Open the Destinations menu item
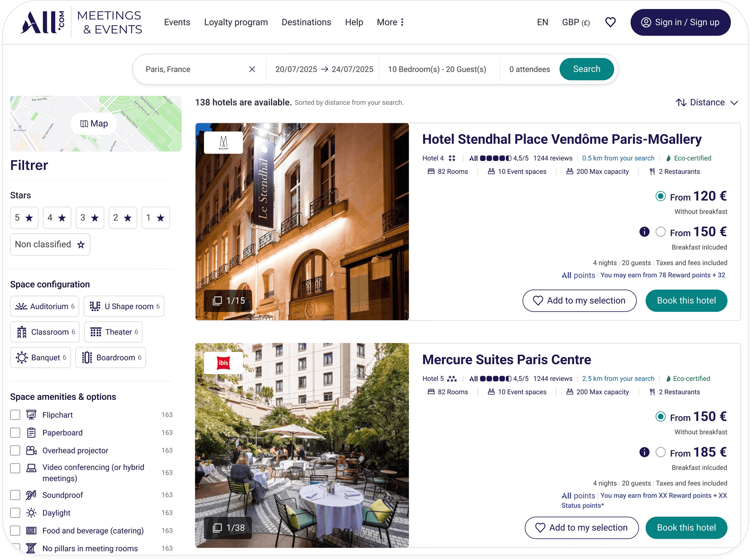This screenshot has width=751, height=560. coord(306,22)
